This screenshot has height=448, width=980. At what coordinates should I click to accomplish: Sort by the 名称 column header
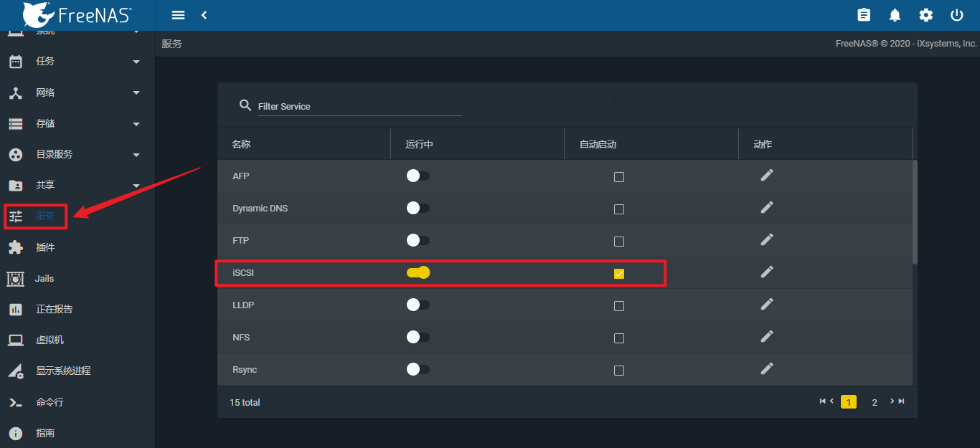[x=242, y=144]
